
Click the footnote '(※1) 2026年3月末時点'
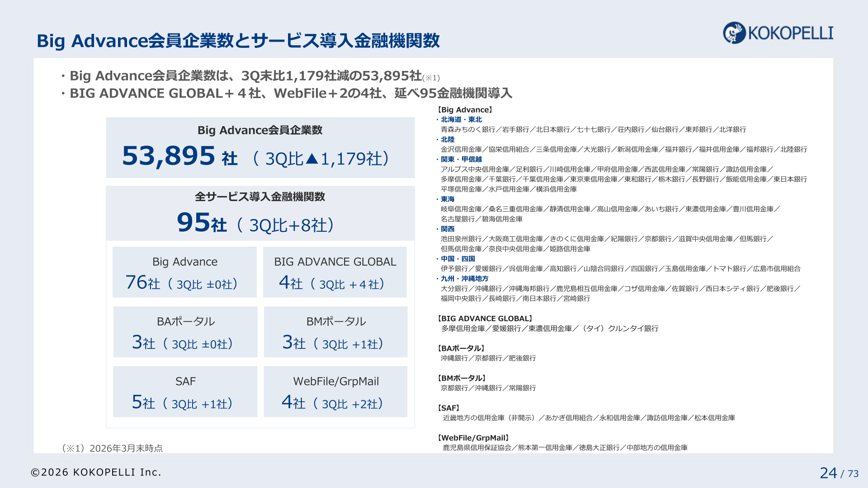(x=112, y=448)
